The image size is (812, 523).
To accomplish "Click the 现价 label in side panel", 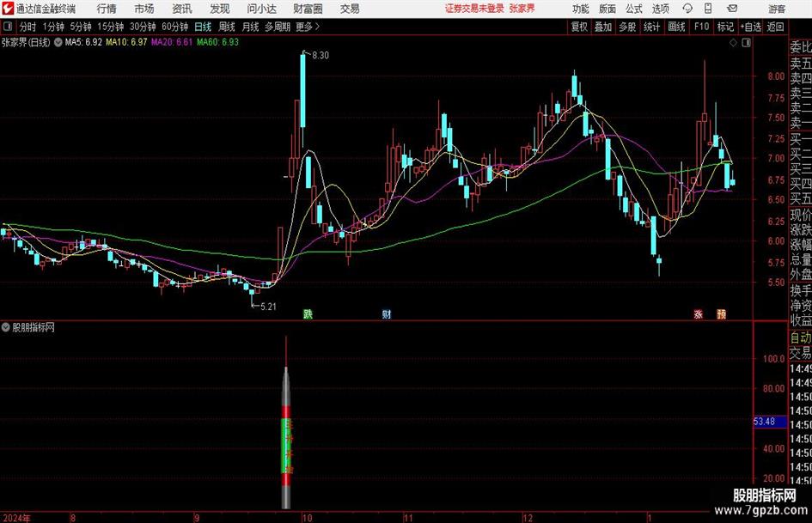I will tap(801, 215).
